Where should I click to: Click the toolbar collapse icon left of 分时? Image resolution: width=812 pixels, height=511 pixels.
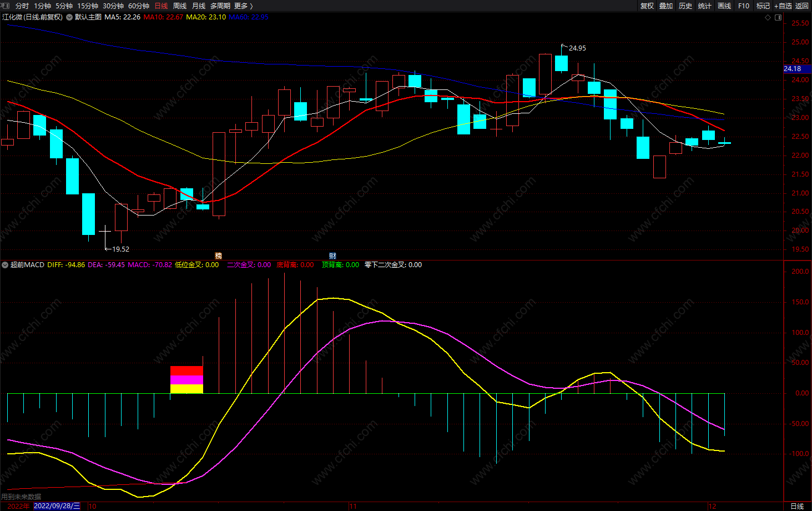[x=6, y=6]
